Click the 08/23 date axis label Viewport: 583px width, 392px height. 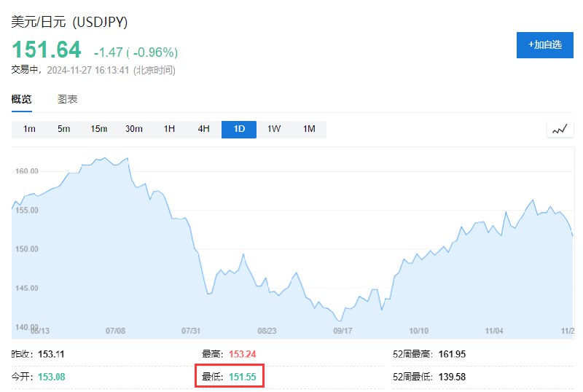[267, 331]
